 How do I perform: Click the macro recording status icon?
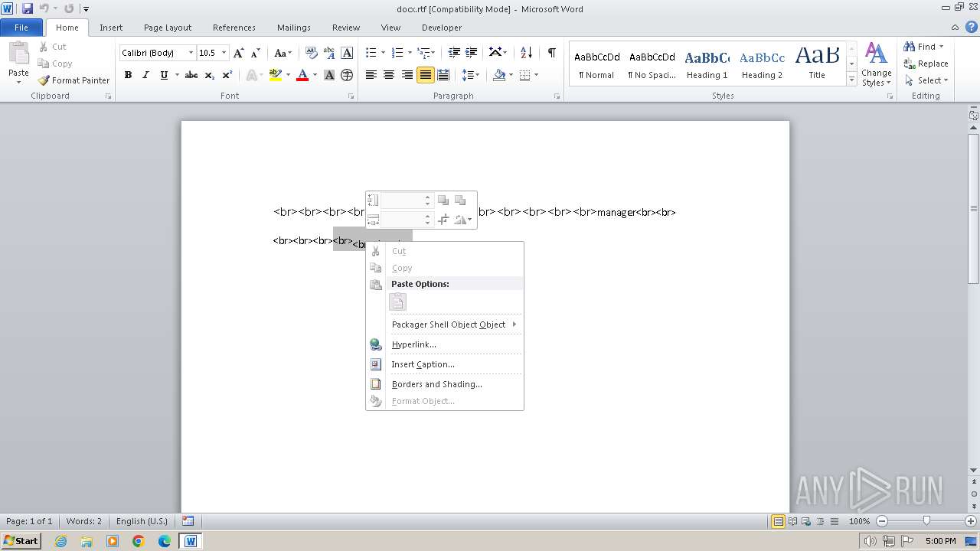click(x=188, y=521)
